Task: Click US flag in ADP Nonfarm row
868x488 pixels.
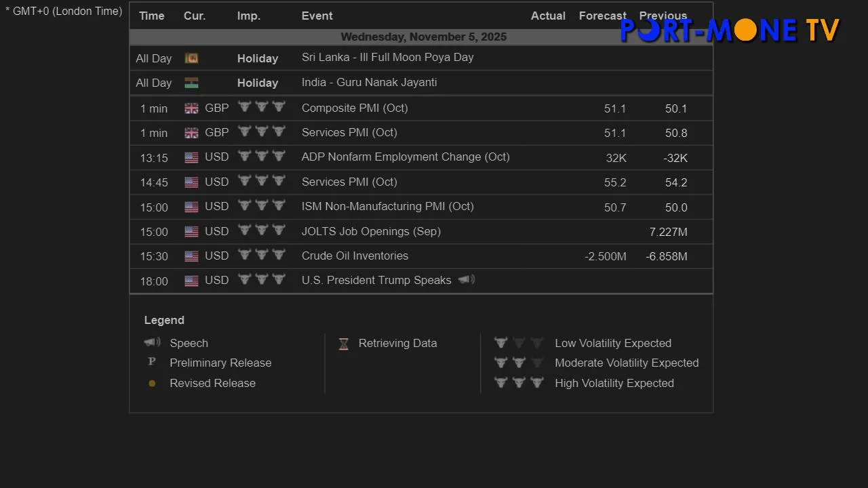Action: (192, 157)
